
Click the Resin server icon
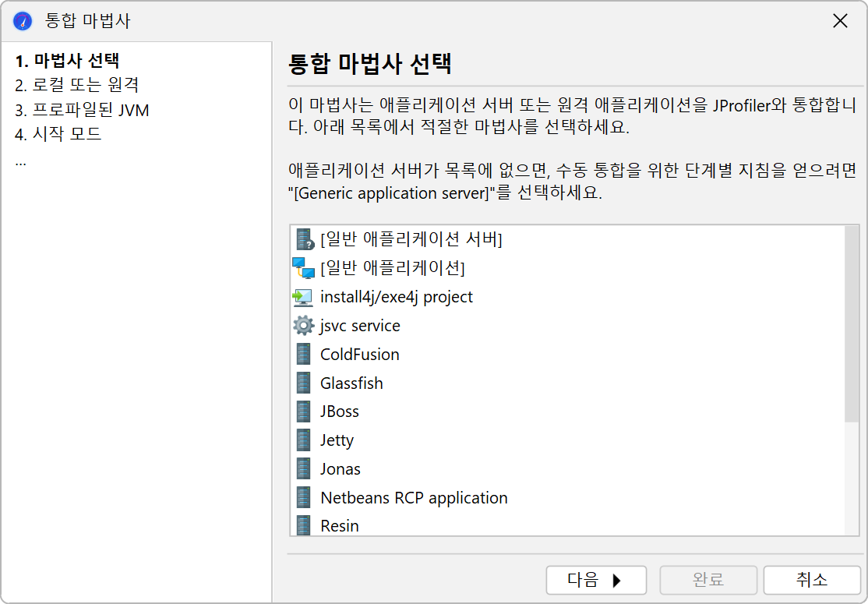coord(303,525)
